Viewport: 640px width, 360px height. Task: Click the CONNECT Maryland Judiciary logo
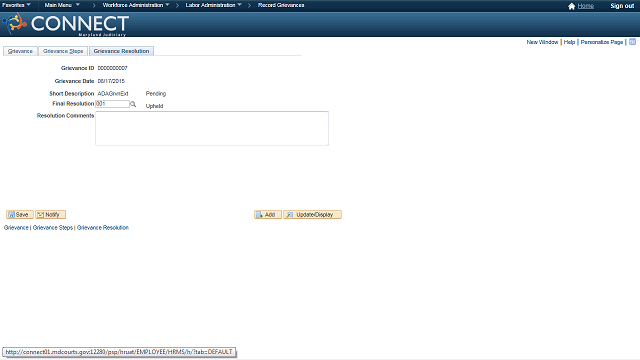point(66,24)
